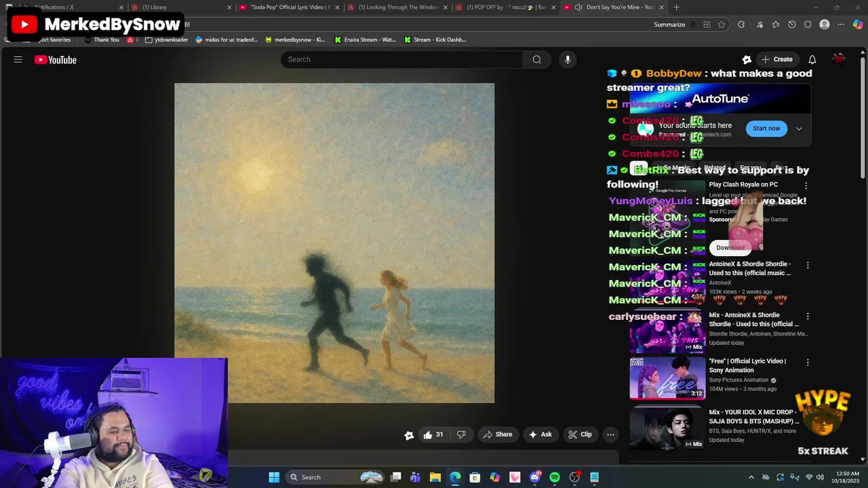The width and height of the screenshot is (868, 488).
Task: Click the YouTube search magnifier button
Action: [537, 60]
